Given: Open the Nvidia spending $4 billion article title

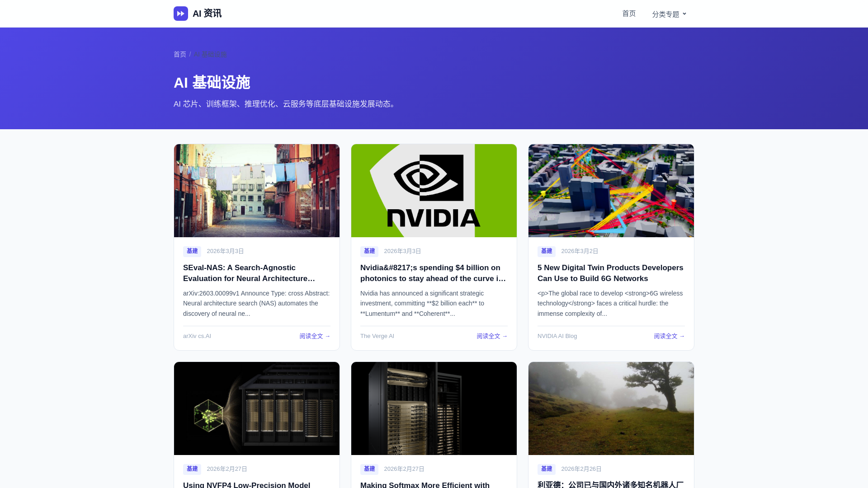Looking at the screenshot, I should coord(433,273).
